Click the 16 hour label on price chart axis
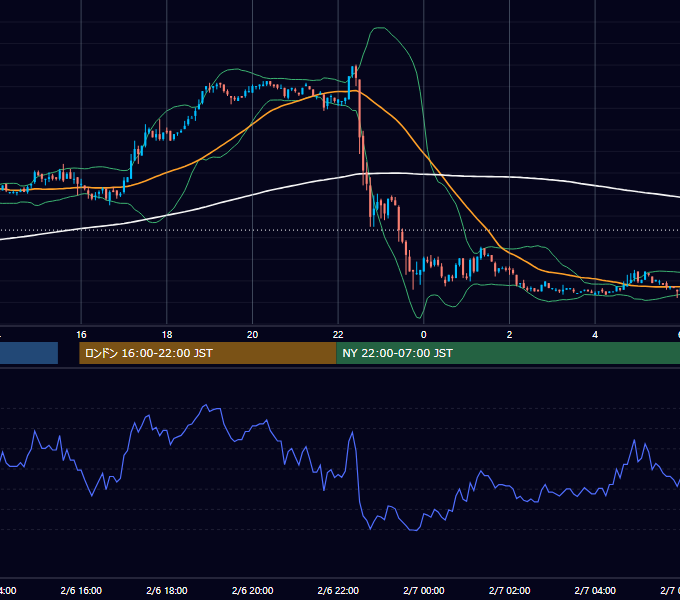Image resolution: width=680 pixels, height=600 pixels. tap(81, 335)
